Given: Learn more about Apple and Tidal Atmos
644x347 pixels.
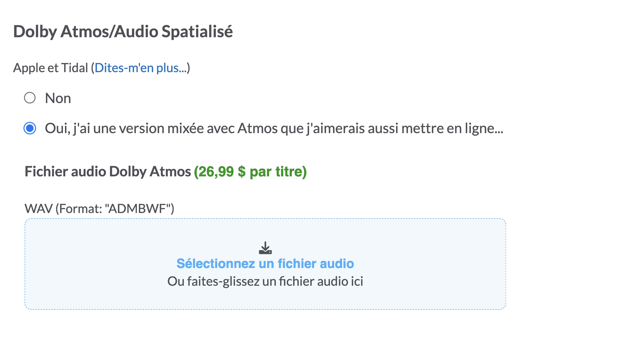Looking at the screenshot, I should 141,68.
